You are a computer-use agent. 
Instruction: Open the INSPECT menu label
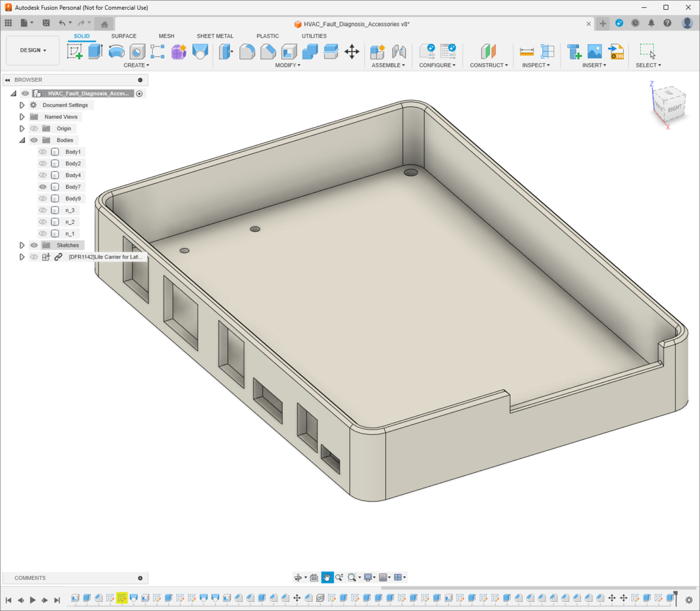tap(536, 65)
